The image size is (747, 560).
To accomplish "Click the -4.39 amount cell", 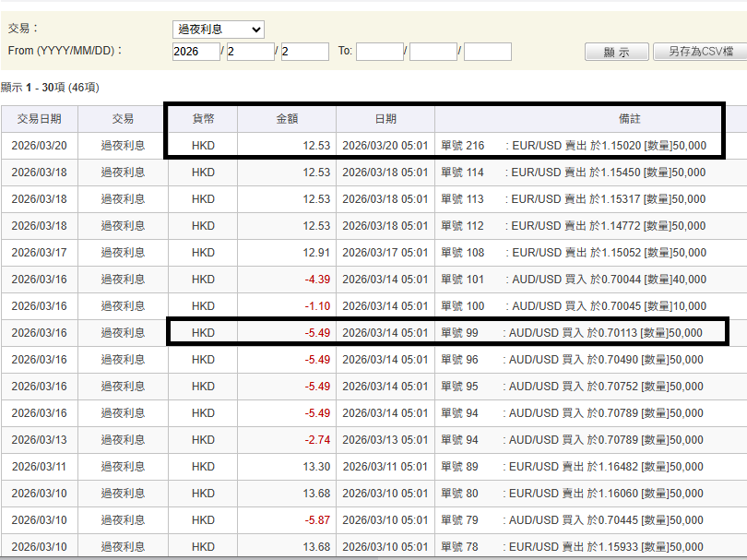I will pos(287,280).
